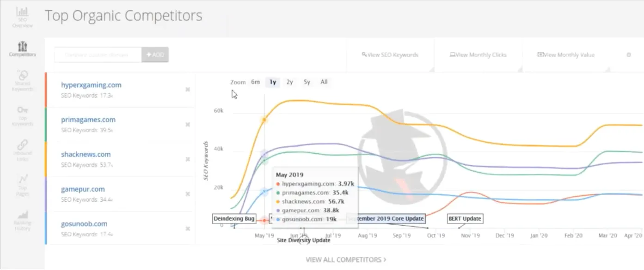644x270 pixels.
Task: Click the chart settings gear icon
Action: pos(629,55)
